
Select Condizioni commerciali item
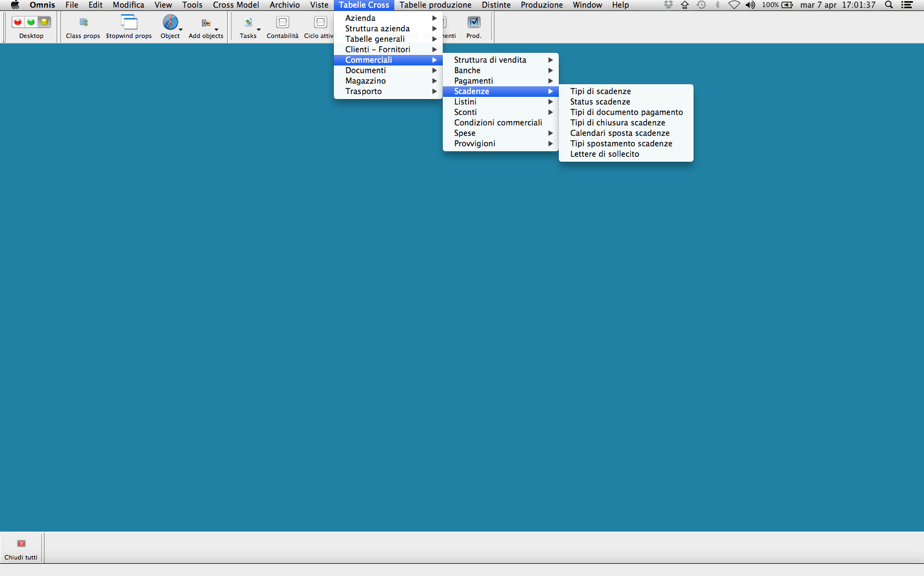click(x=498, y=123)
